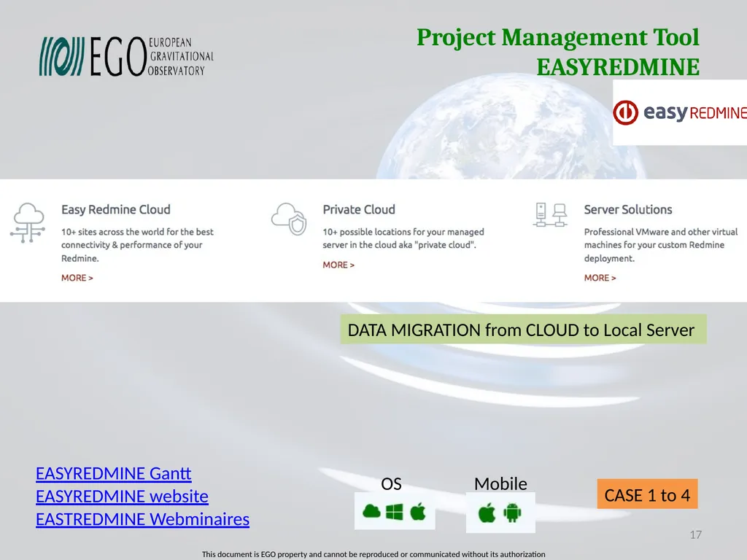Click the Apple icon under OS

pos(418,511)
